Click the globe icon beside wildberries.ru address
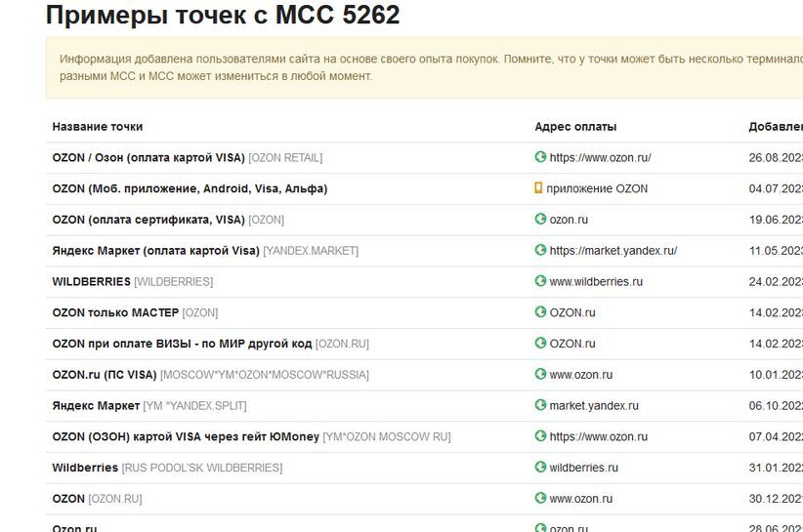This screenshot has width=803, height=532. tap(540, 467)
